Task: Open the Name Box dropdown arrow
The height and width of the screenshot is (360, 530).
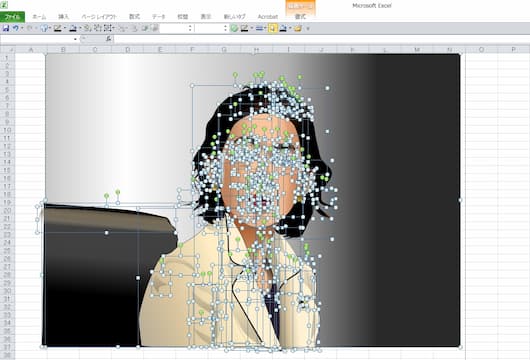Action: [x=75, y=40]
